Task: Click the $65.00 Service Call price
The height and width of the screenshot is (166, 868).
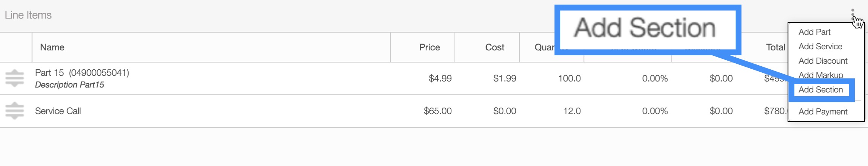Action: click(437, 111)
